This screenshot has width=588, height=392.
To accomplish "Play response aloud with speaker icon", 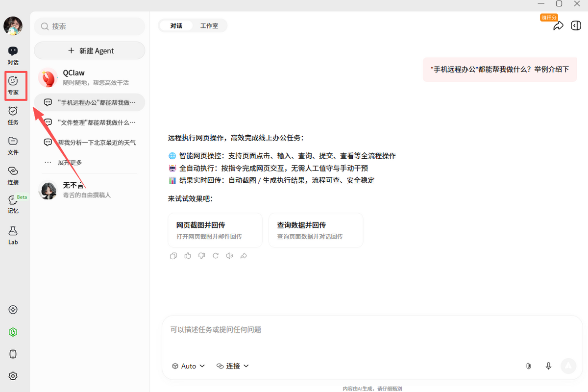I will (x=229, y=256).
